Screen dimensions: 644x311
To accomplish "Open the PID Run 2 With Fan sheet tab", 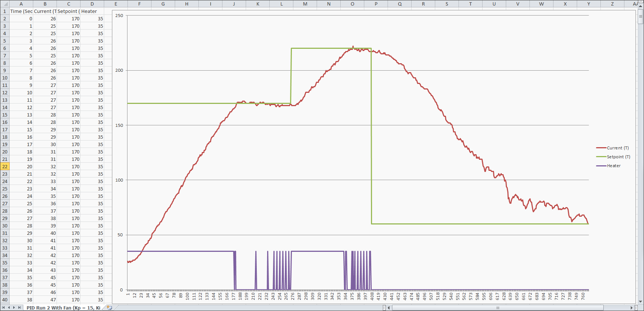I will 63,308.
